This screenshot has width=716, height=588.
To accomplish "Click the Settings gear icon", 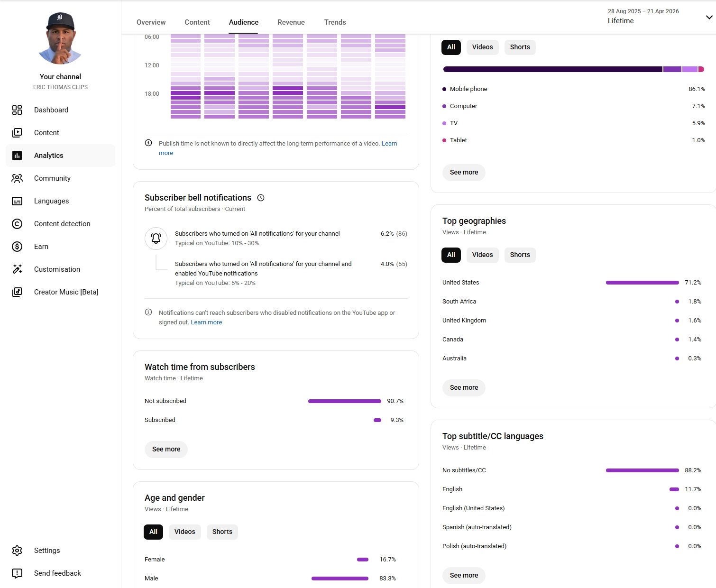I will coord(17,551).
